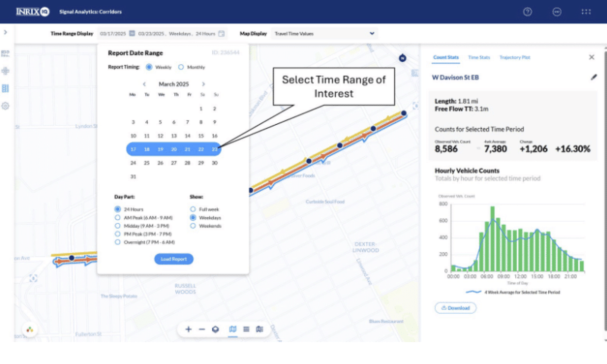Open the apps grid icon in header
Image resolution: width=607 pixels, height=364 pixels.
click(586, 12)
